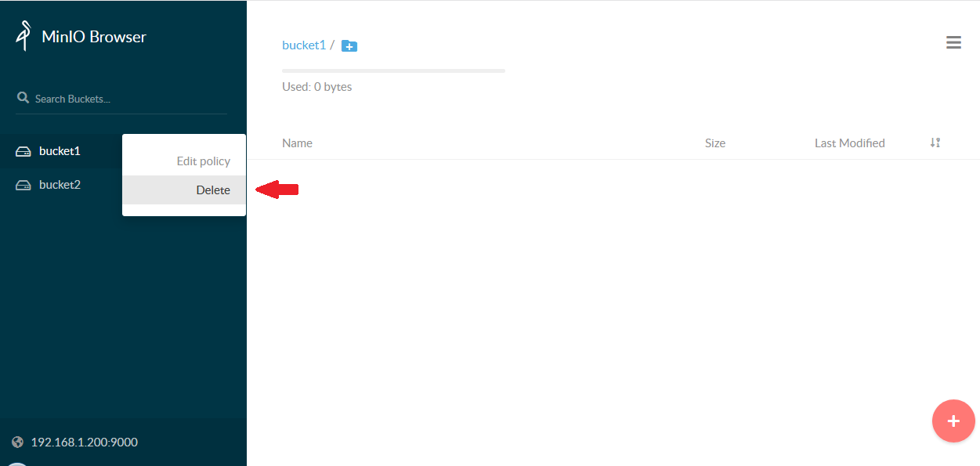Image resolution: width=980 pixels, height=466 pixels.
Task: Open the hamburger menu at top right
Action: pyautogui.click(x=953, y=43)
